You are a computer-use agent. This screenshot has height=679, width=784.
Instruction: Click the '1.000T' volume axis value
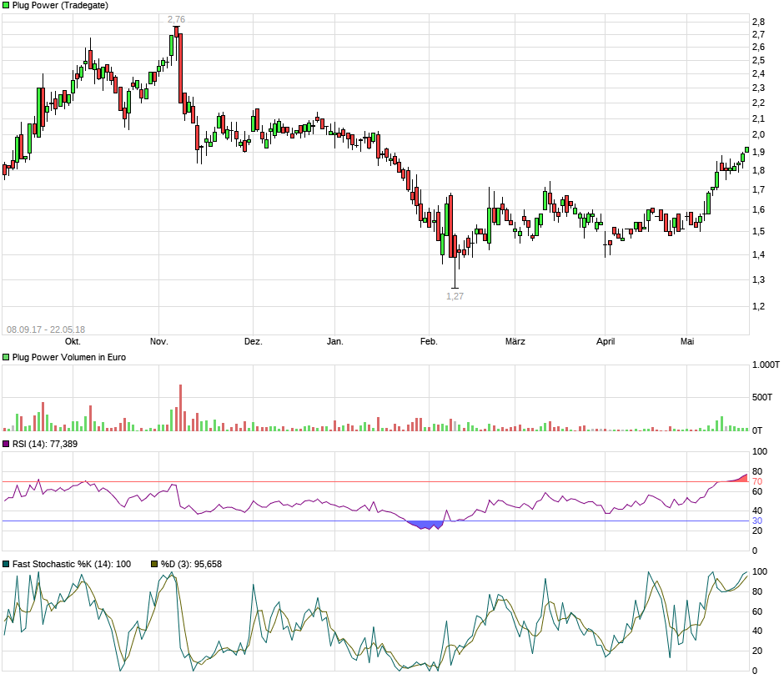point(766,365)
